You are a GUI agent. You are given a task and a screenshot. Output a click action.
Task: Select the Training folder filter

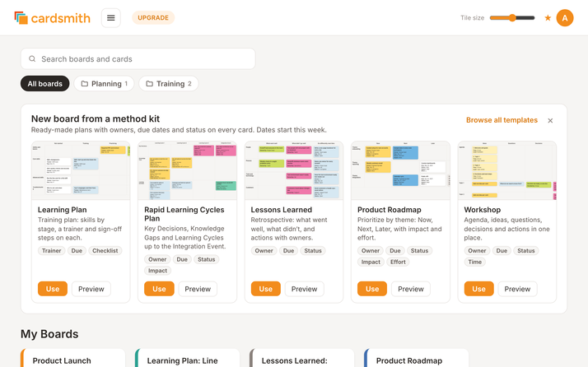point(169,84)
